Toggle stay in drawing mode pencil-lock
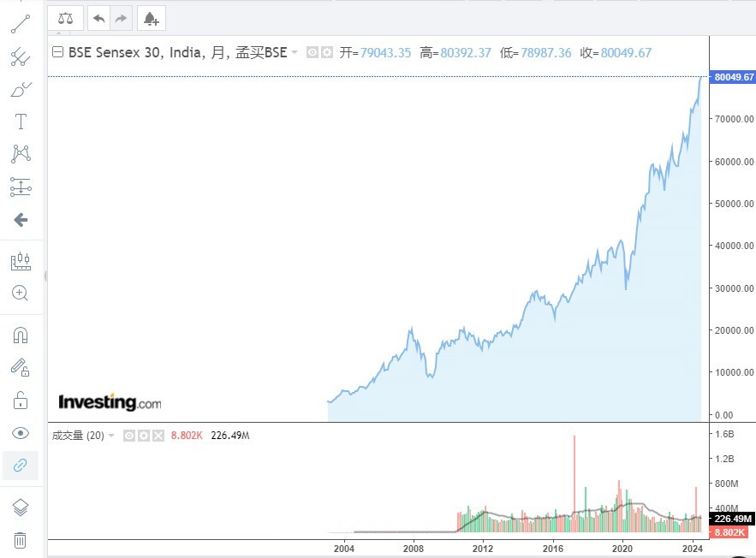756x558 pixels. pyautogui.click(x=21, y=367)
